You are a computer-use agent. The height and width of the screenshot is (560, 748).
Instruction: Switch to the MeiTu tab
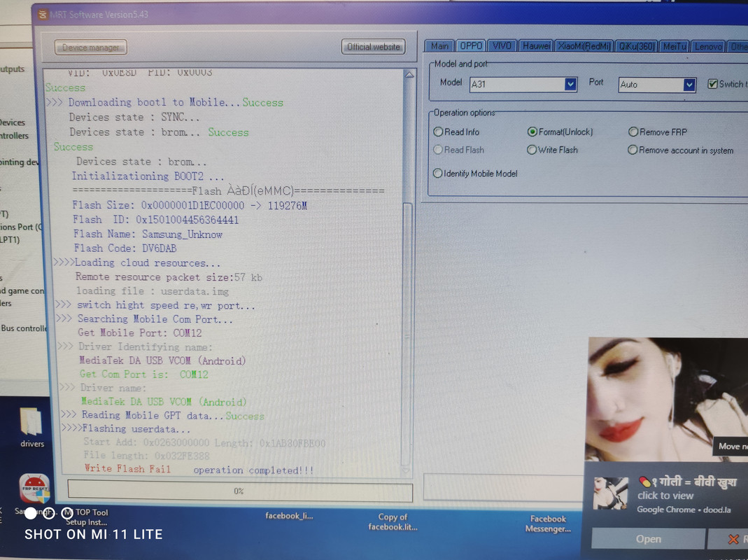[x=674, y=46]
